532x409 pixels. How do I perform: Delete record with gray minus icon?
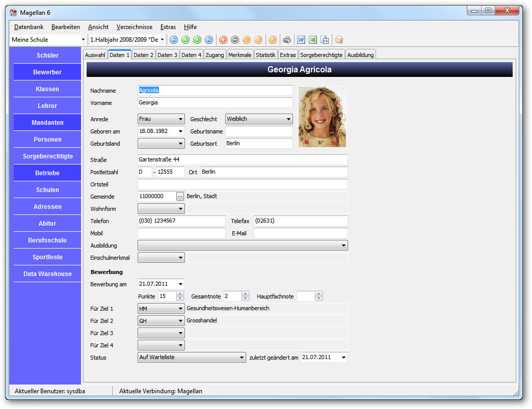click(235, 40)
